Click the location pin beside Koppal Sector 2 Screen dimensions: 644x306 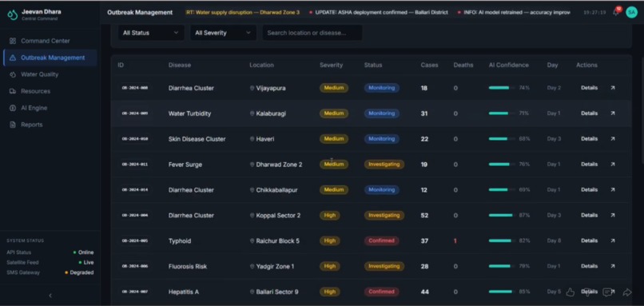(252, 216)
